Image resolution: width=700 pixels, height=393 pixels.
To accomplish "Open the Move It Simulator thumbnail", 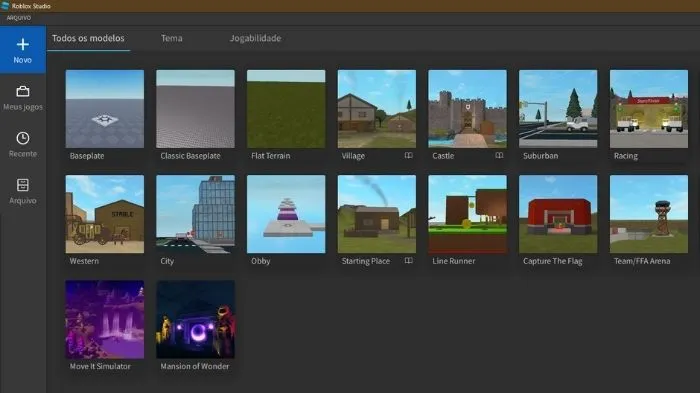I will 105,319.
